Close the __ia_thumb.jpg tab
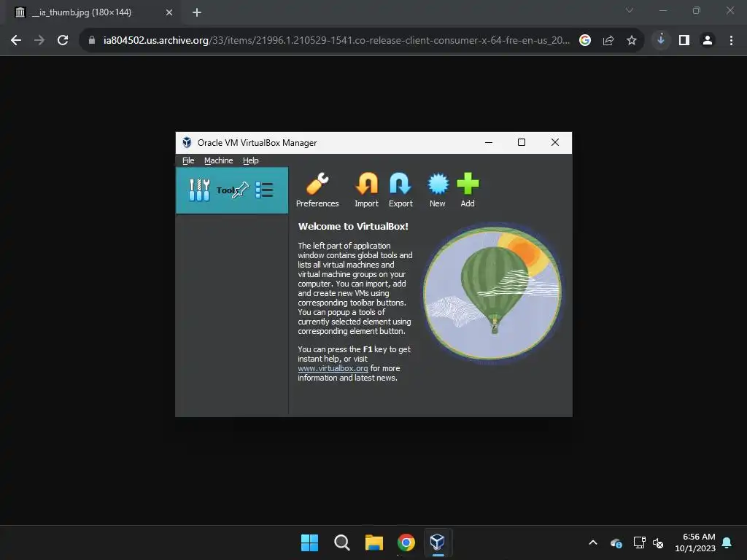Viewport: 747px width, 560px height. point(169,12)
